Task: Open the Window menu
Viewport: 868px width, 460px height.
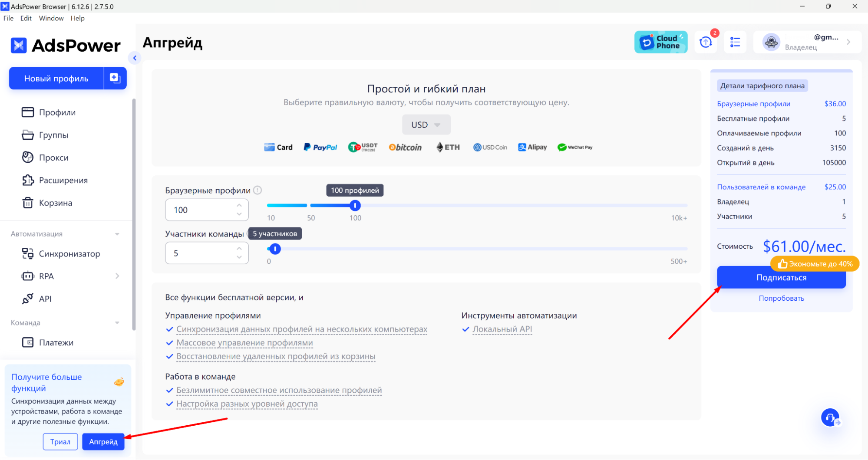Action: 51,18
